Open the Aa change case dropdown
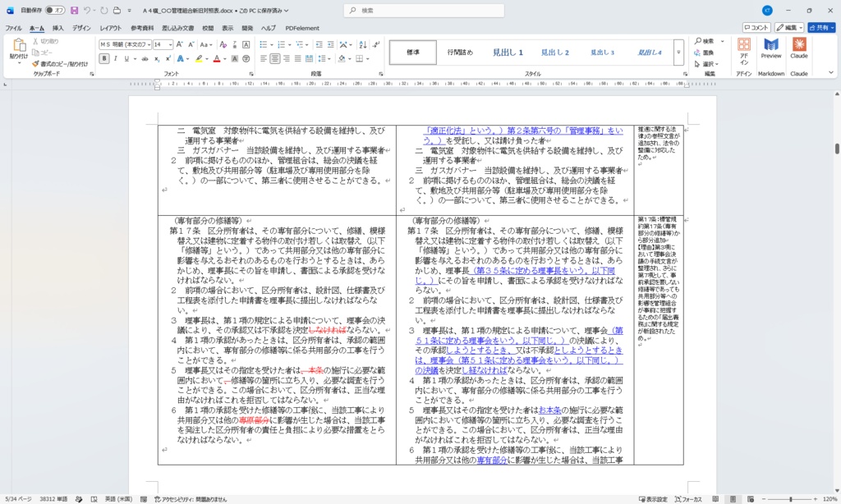The image size is (841, 504). [205, 44]
